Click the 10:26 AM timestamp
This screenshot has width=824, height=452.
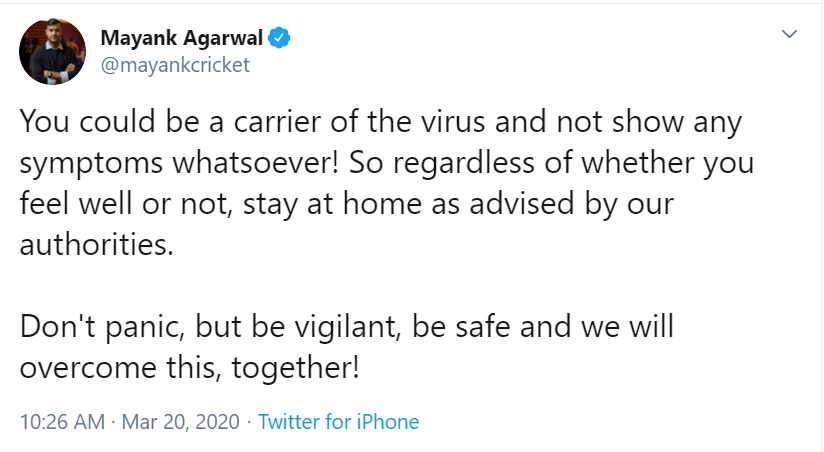pos(62,421)
